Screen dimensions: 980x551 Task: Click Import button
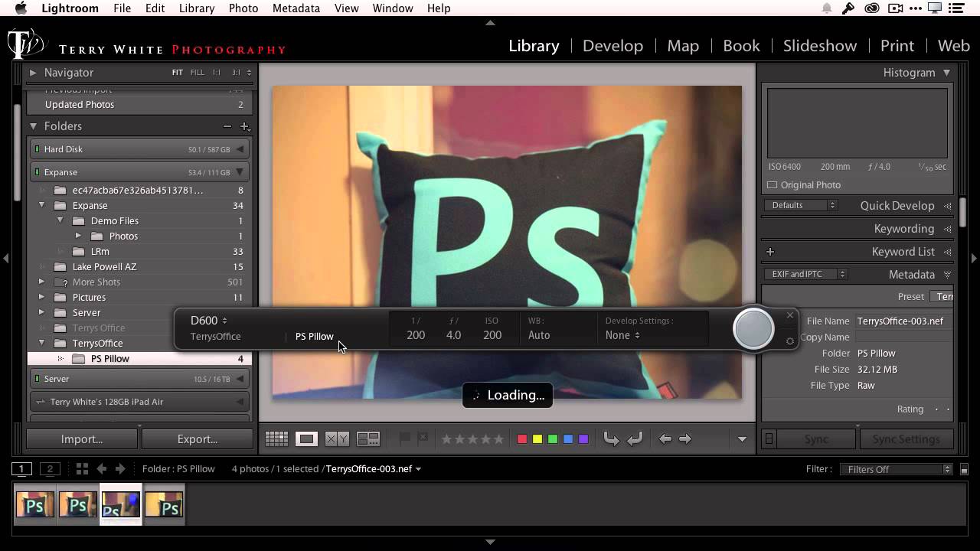point(82,439)
